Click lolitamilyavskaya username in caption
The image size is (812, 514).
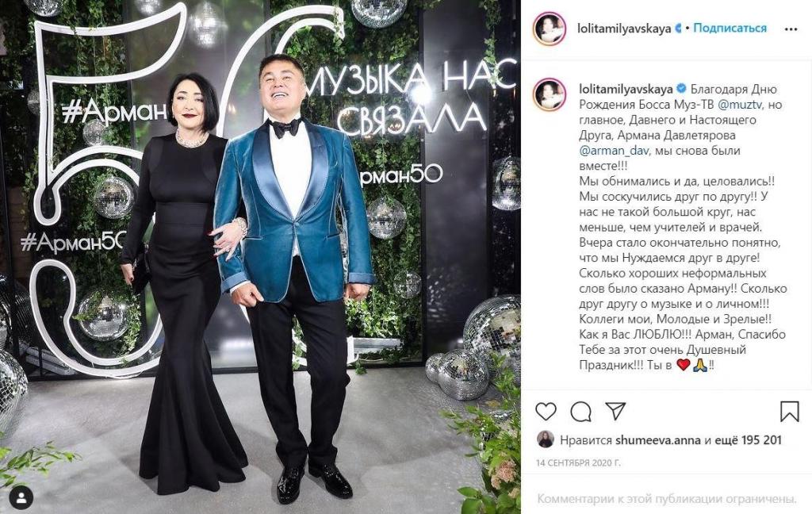[x=626, y=89]
